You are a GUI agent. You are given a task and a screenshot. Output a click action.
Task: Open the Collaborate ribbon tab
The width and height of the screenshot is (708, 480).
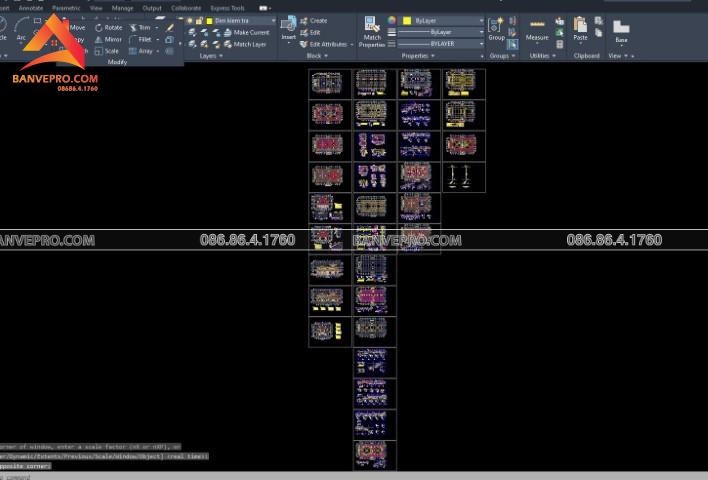(186, 8)
